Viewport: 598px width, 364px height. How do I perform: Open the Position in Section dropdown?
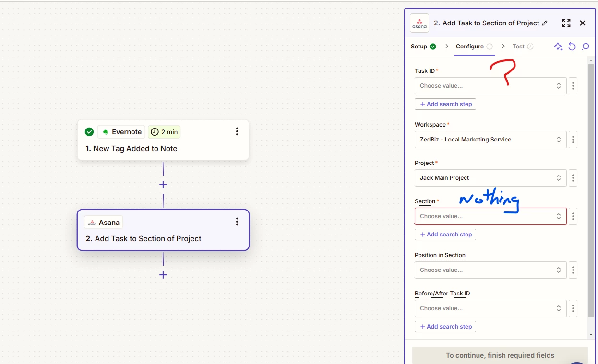point(490,270)
